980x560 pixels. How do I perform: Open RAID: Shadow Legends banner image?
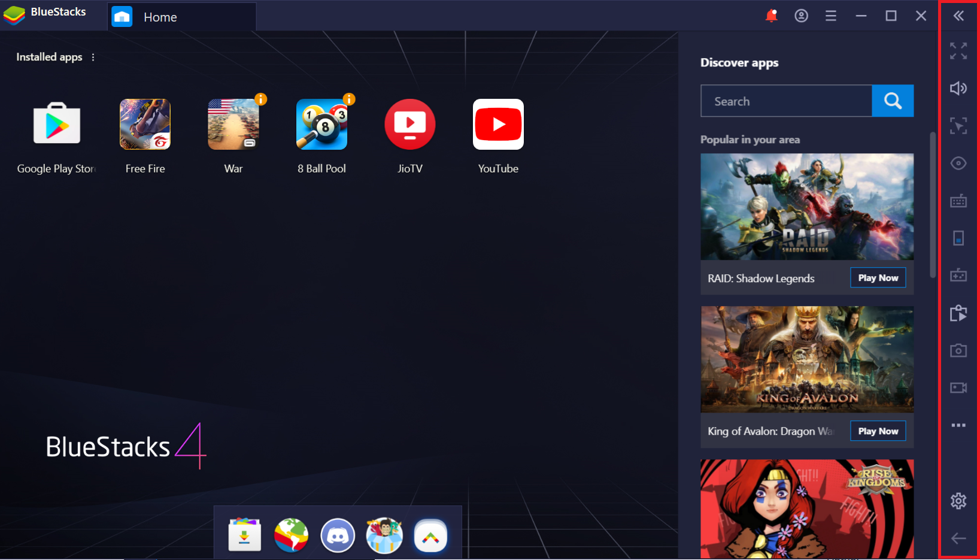[807, 207]
